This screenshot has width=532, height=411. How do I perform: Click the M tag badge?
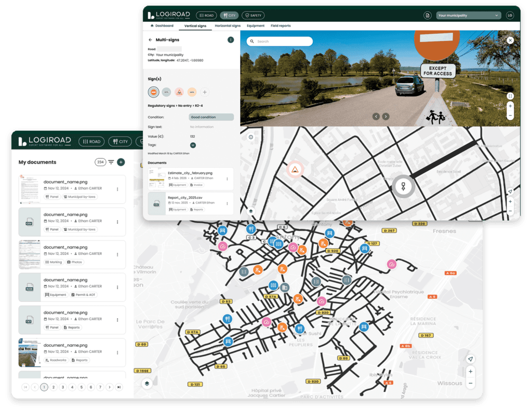click(x=193, y=145)
